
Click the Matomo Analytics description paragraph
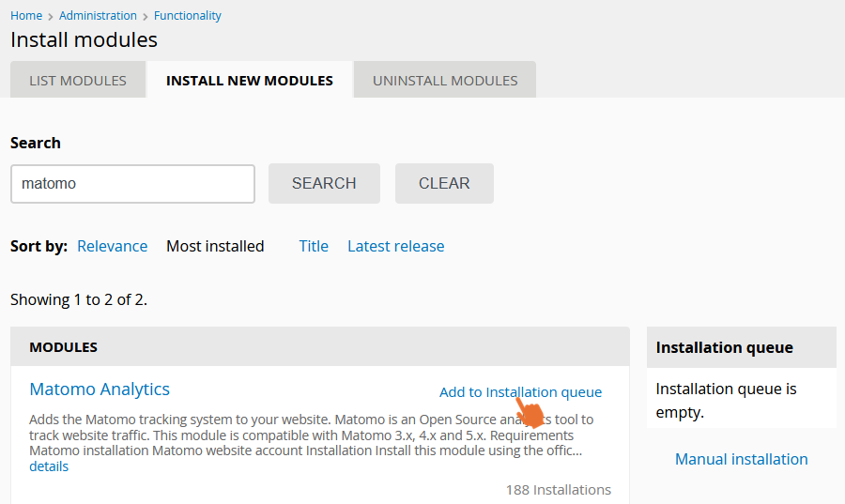311,435
